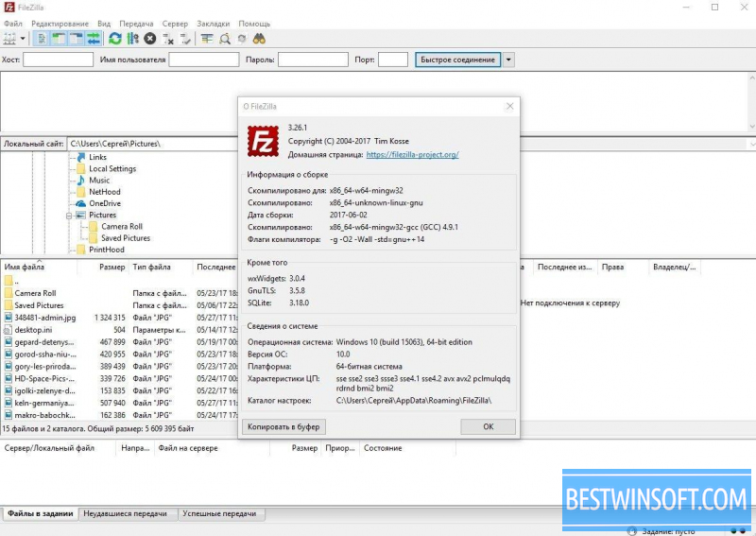The image size is (756, 536).
Task: Select file desktop.ini
Action: 33,330
